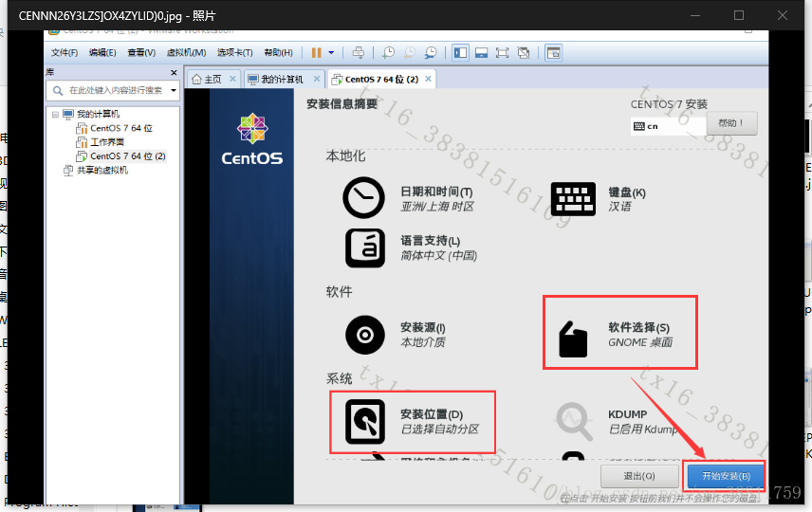The height and width of the screenshot is (512, 812).
Task: Click the 亚洲/上海 时区 text
Action: coord(437,207)
